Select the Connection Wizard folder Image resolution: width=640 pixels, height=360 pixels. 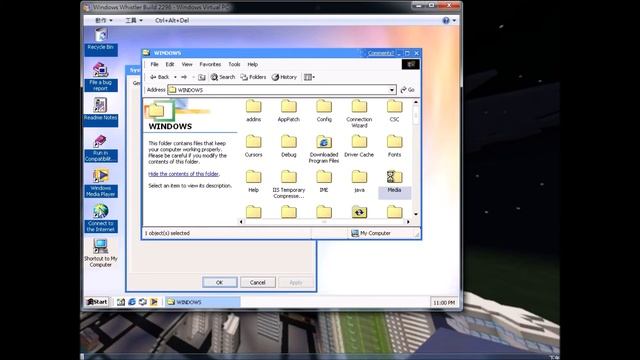pyautogui.click(x=359, y=114)
